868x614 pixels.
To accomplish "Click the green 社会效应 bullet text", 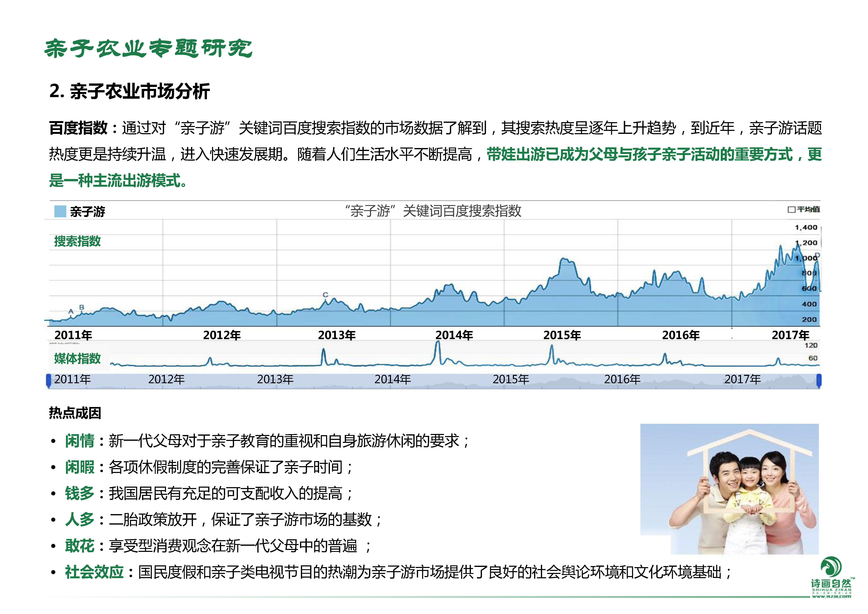I will point(94,572).
